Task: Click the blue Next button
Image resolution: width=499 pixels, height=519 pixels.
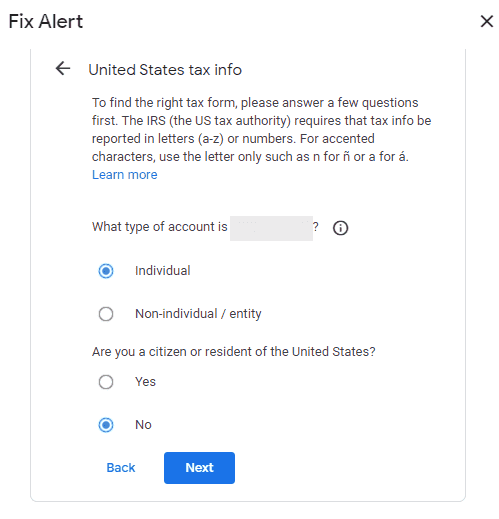Action: click(x=199, y=468)
